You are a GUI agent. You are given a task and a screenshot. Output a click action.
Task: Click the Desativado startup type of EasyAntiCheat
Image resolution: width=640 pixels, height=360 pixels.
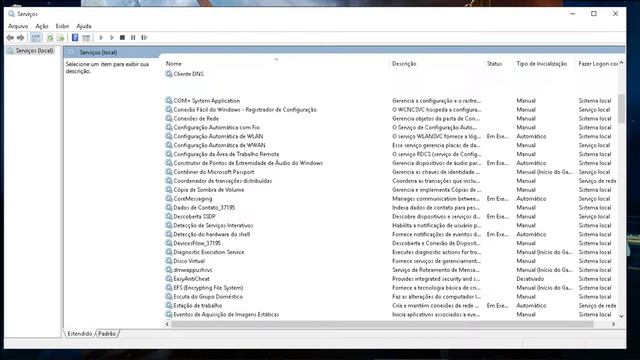point(530,278)
